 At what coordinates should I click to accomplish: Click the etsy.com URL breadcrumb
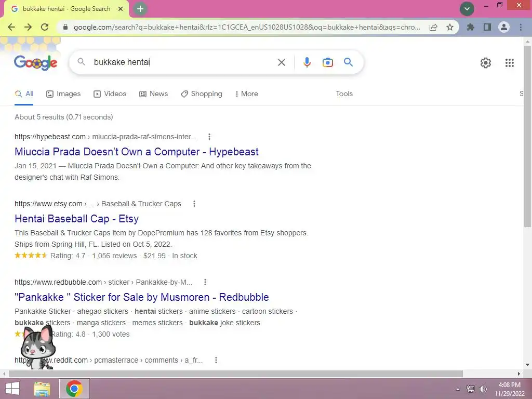98,204
